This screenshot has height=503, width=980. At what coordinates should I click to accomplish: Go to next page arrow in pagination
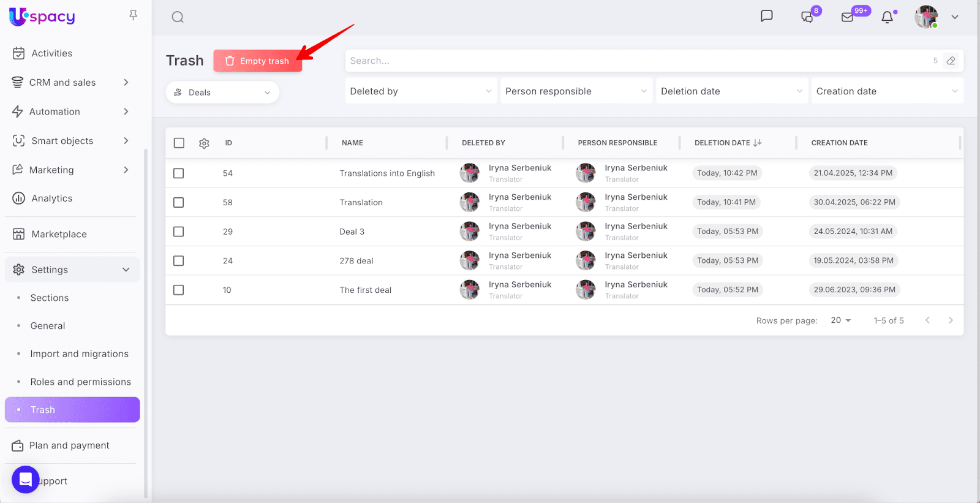pyautogui.click(x=950, y=320)
